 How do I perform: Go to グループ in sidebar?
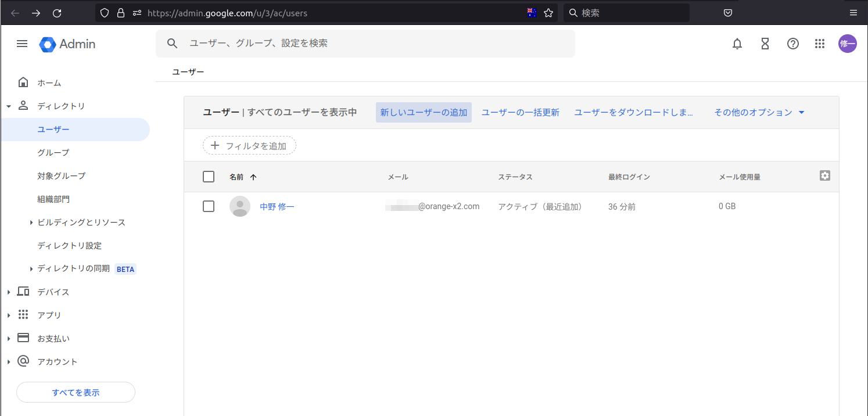click(53, 152)
